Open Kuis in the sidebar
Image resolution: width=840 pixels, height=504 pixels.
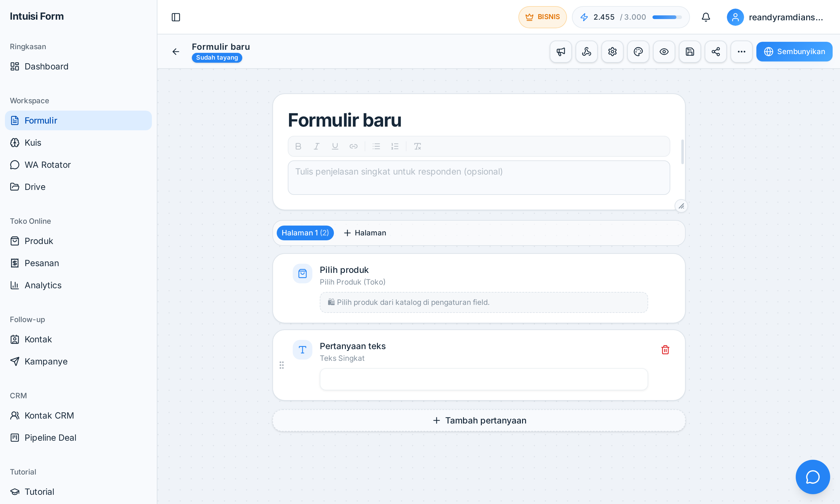point(78,143)
